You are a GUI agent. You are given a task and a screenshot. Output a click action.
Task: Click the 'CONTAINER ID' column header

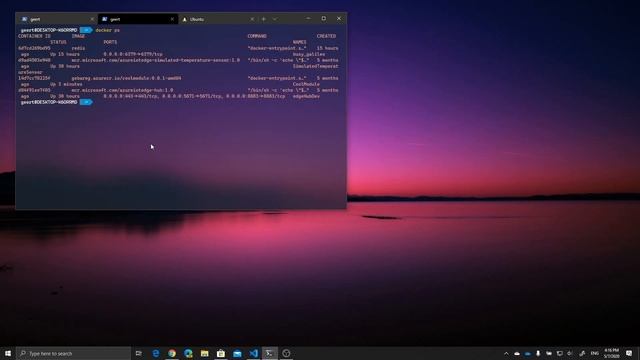click(x=34, y=36)
